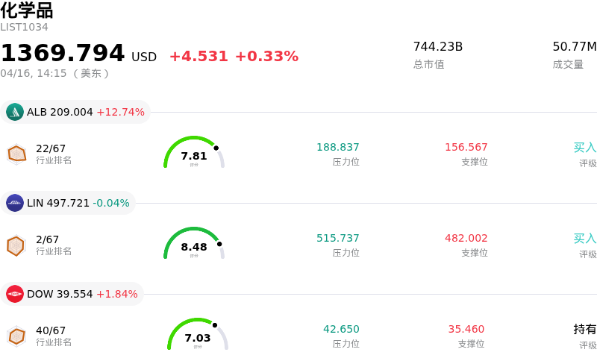597x364 pixels.
Task: Click the 化学品 sector title
Action: coord(27,10)
